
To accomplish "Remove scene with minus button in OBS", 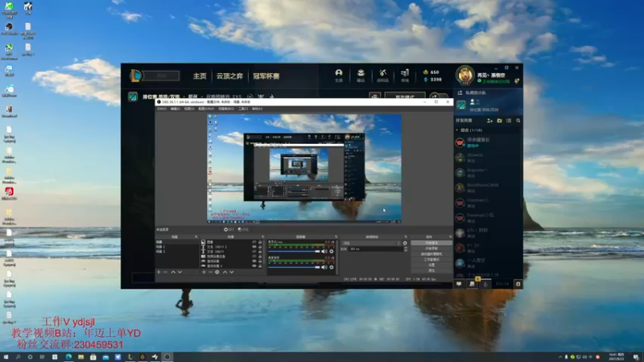I will click(x=166, y=272).
